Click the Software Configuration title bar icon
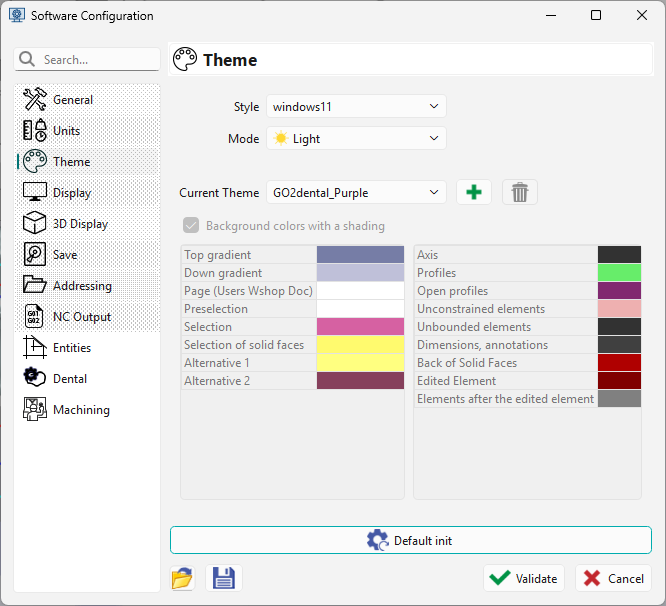Screen dimensions: 666x606 (x=17, y=15)
